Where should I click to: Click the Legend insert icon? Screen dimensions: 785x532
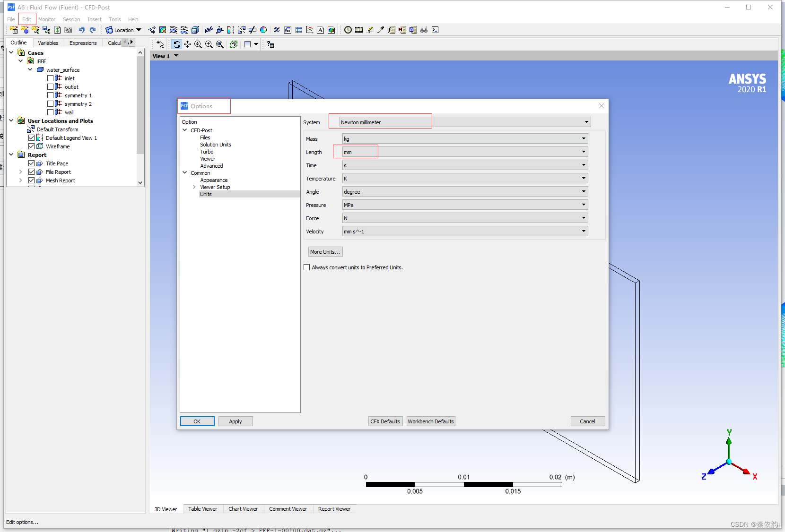(x=230, y=30)
